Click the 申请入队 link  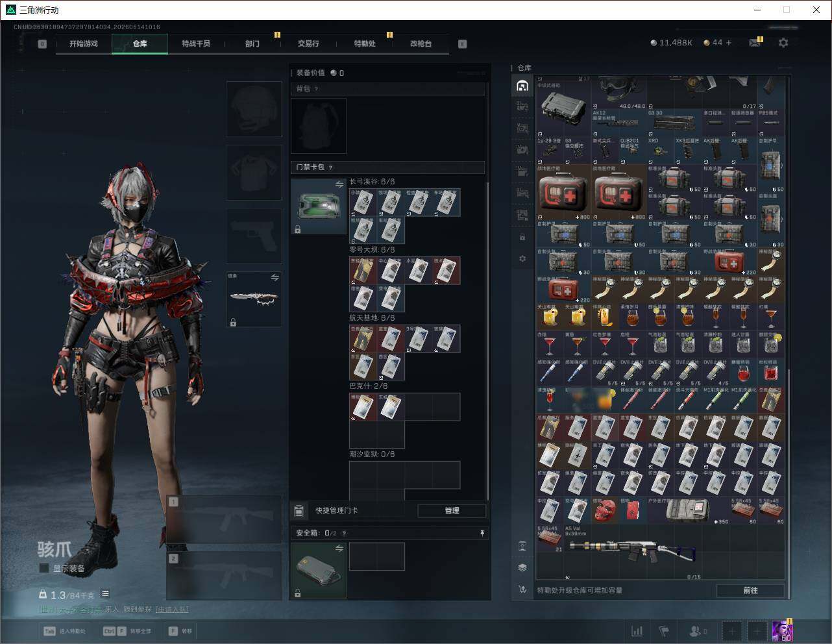[x=172, y=610]
